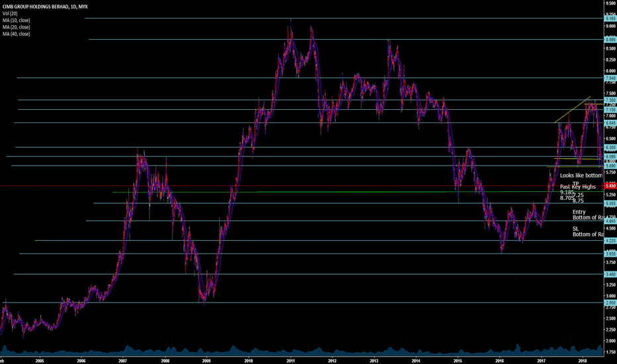Select the 'Looks like bottom' annotation text
The image size is (617, 364).
point(581,175)
